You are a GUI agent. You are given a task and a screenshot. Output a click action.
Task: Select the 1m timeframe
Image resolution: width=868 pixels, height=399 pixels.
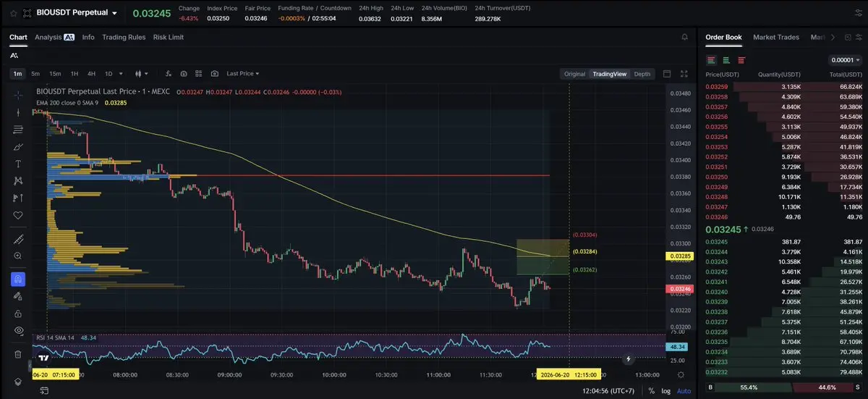(17, 74)
